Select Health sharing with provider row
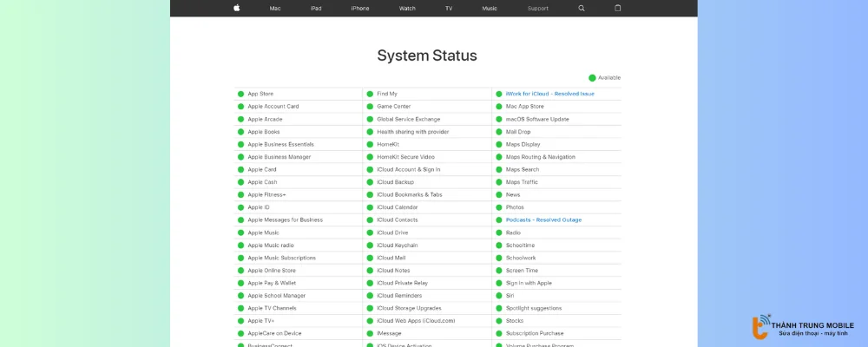The image size is (868, 347). tap(427, 132)
